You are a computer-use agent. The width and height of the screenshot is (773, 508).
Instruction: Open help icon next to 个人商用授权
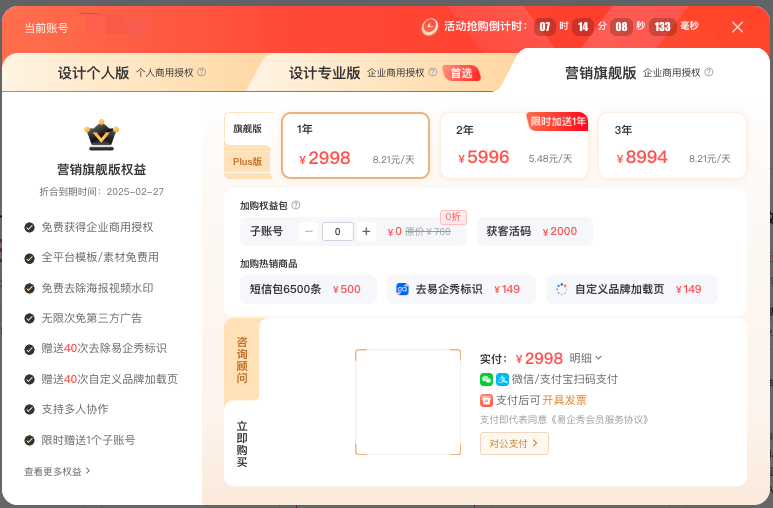(202, 72)
